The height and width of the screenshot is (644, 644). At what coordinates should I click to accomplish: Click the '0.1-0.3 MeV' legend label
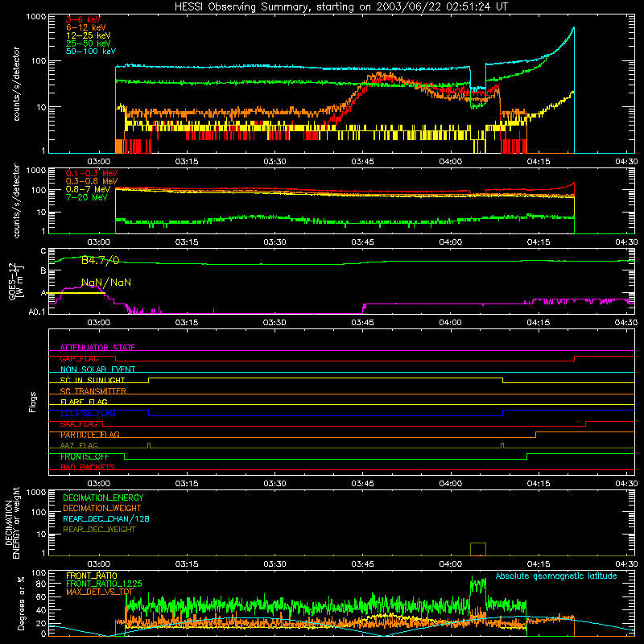(92, 173)
